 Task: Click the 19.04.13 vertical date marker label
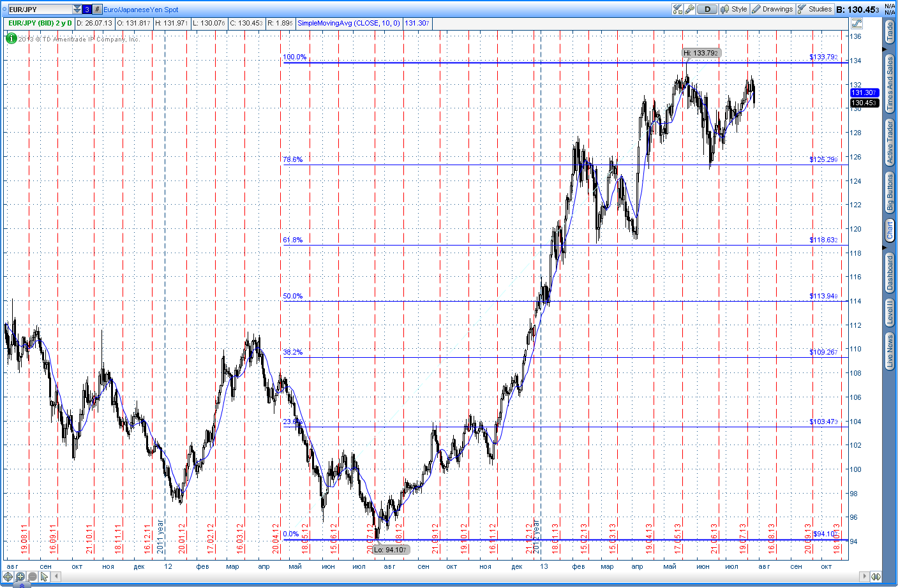pos(649,538)
